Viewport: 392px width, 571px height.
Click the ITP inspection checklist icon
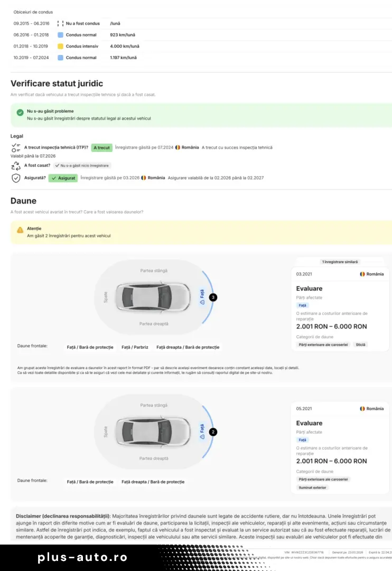point(16,148)
